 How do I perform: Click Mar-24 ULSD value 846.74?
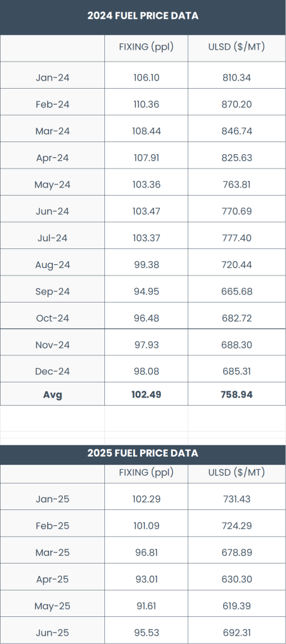click(x=236, y=131)
